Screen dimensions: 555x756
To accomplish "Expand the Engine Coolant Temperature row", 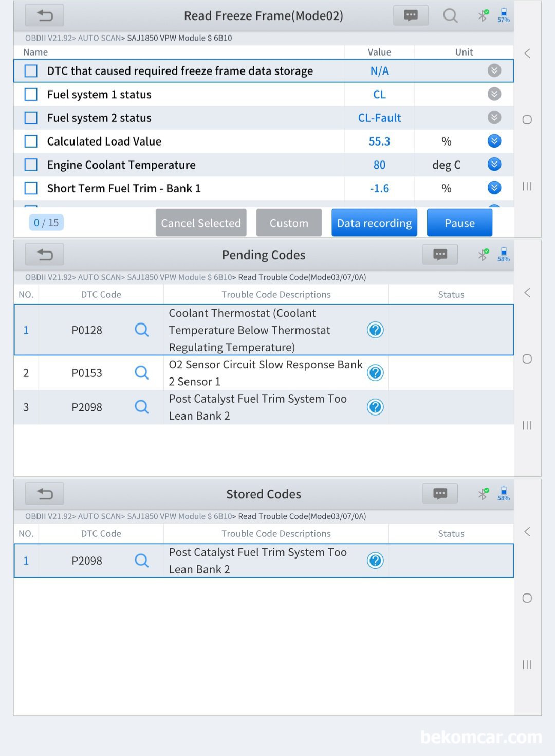I will click(494, 165).
